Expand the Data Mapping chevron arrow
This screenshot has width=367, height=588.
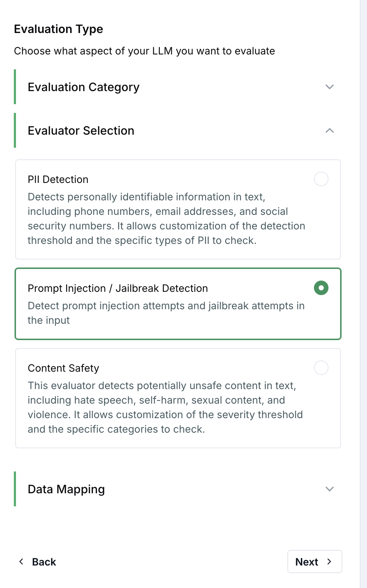(x=330, y=489)
